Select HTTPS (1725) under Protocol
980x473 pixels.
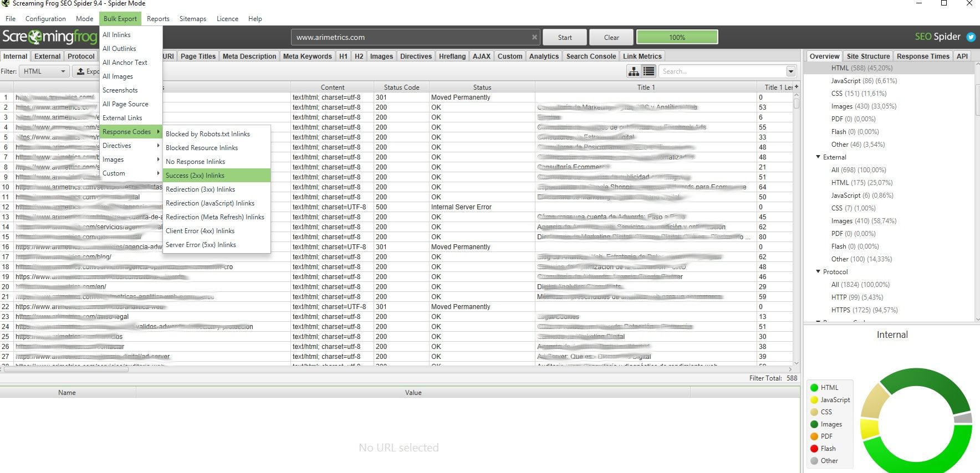(x=865, y=310)
